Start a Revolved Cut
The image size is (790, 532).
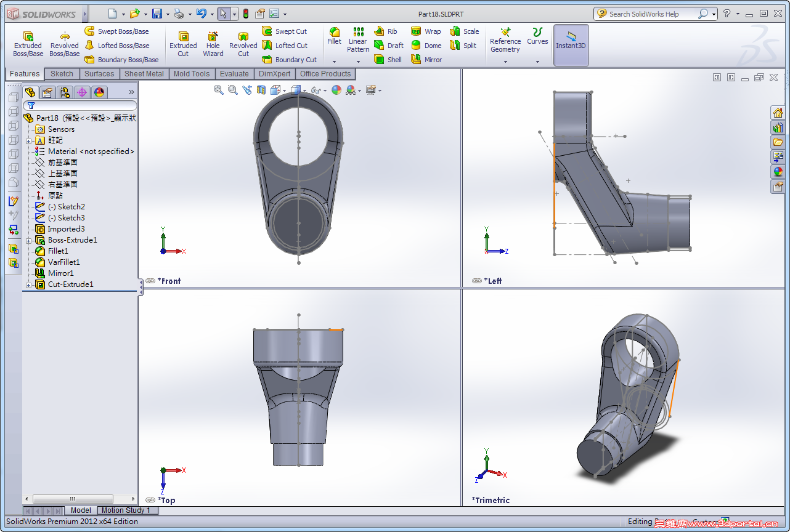(243, 44)
